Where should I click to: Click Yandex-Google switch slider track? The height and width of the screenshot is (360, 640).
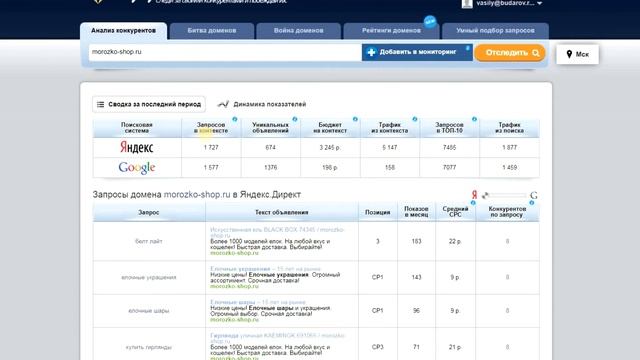pyautogui.click(x=504, y=196)
